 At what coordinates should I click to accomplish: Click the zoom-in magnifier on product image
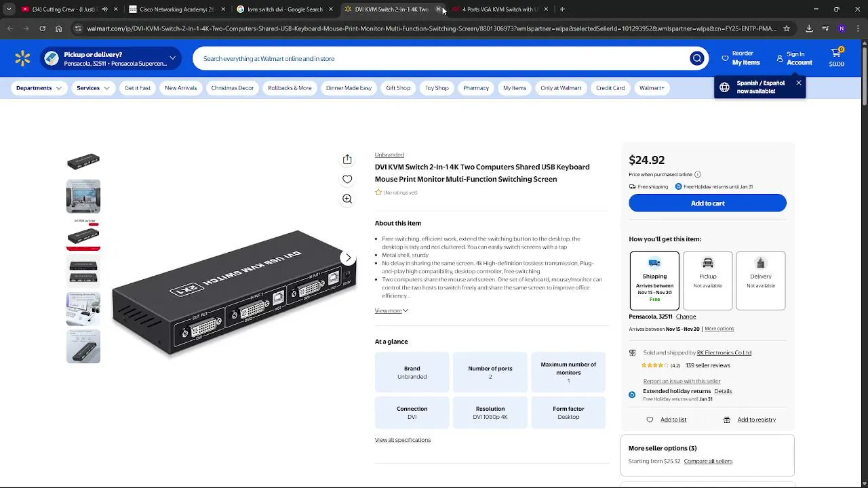click(x=347, y=199)
